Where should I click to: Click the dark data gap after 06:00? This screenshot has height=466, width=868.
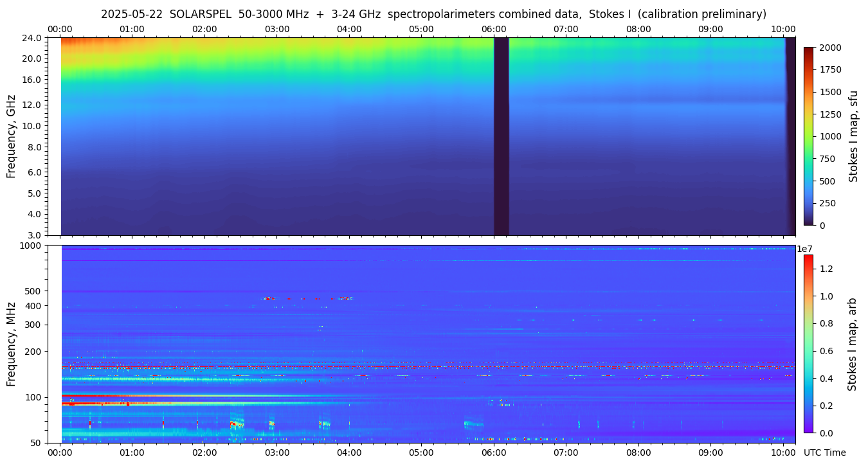[x=501, y=136]
